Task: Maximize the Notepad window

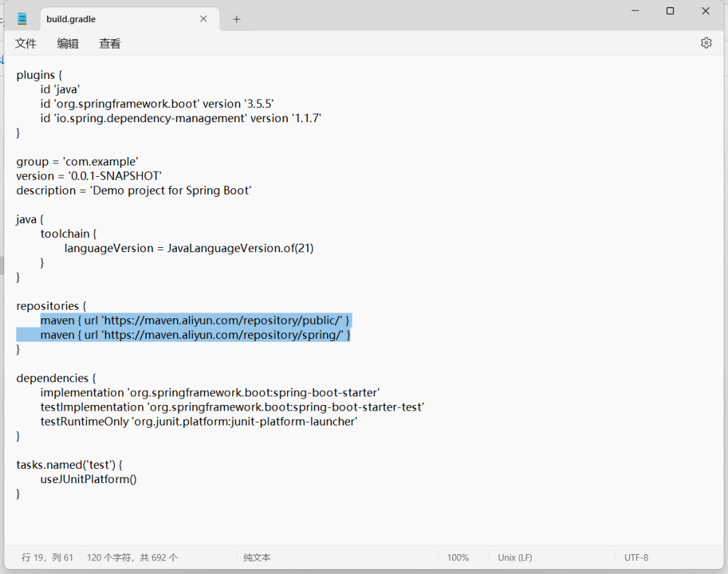Action: [x=670, y=11]
